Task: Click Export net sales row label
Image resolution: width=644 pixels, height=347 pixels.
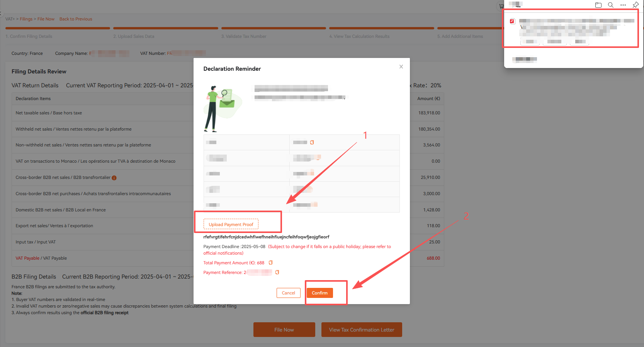Action: pyautogui.click(x=54, y=226)
